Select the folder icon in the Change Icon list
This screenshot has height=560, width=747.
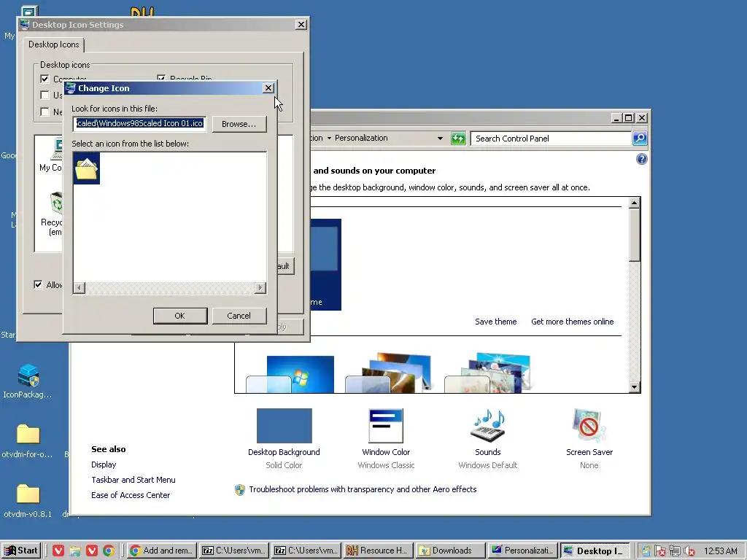pyautogui.click(x=87, y=168)
